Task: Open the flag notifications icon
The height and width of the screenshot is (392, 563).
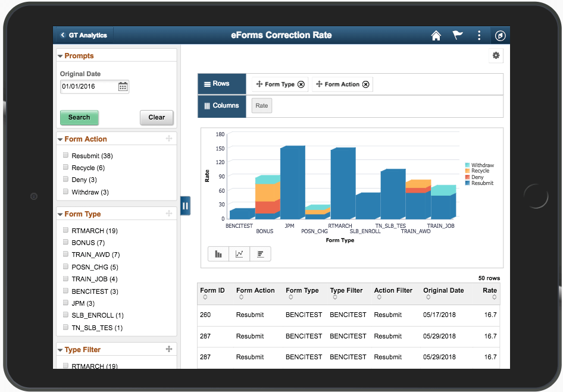Action: pyautogui.click(x=457, y=36)
